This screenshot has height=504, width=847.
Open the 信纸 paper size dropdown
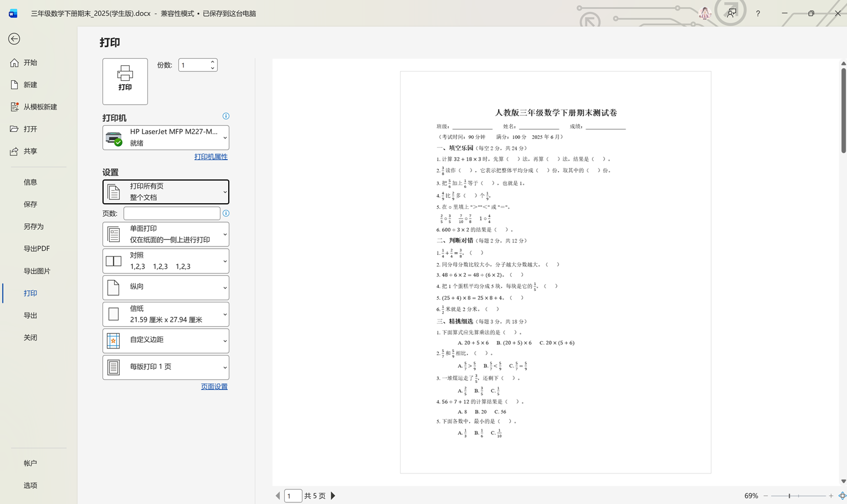tap(166, 314)
